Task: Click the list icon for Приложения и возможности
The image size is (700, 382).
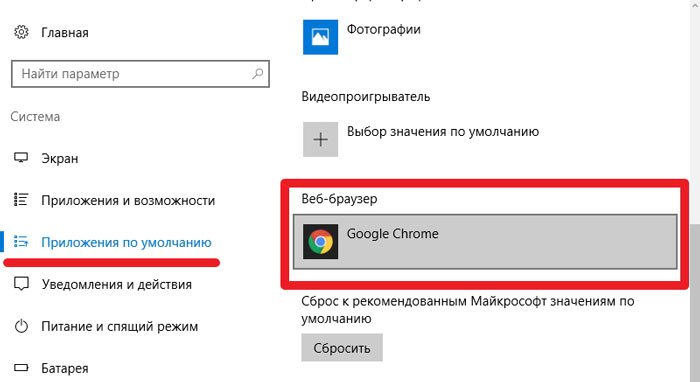Action: [21, 199]
